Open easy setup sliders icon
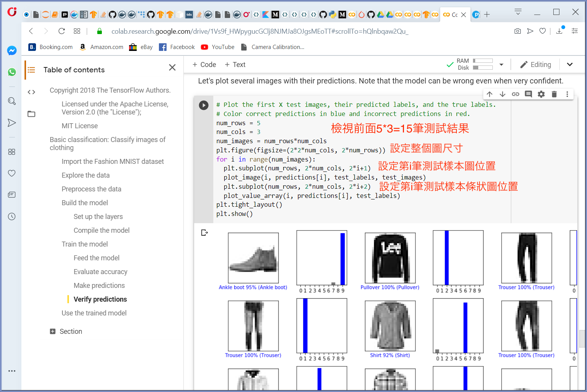587x392 pixels. [575, 31]
